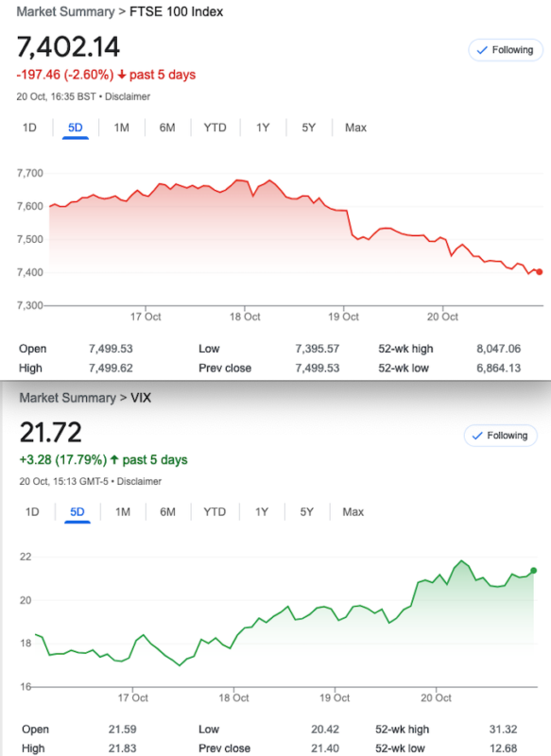Click the FTSE 52-wk low value 6,864.13
The height and width of the screenshot is (756, 551).
click(498, 368)
